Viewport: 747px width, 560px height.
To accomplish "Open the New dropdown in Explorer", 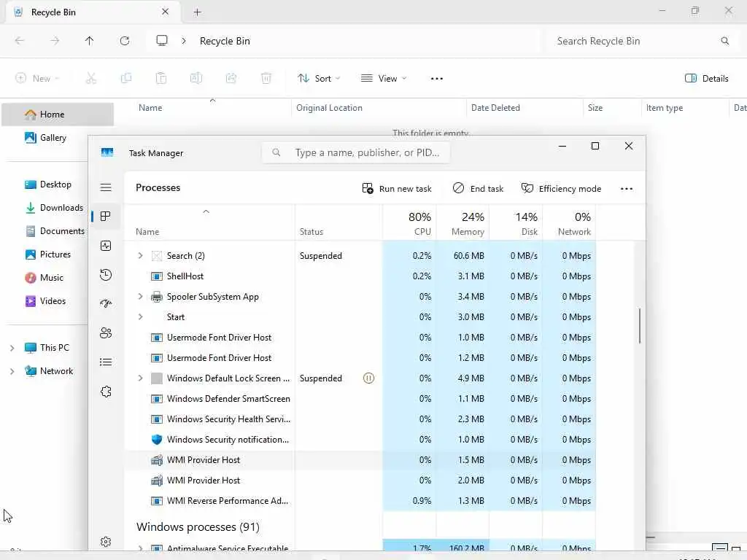I will pos(37,79).
